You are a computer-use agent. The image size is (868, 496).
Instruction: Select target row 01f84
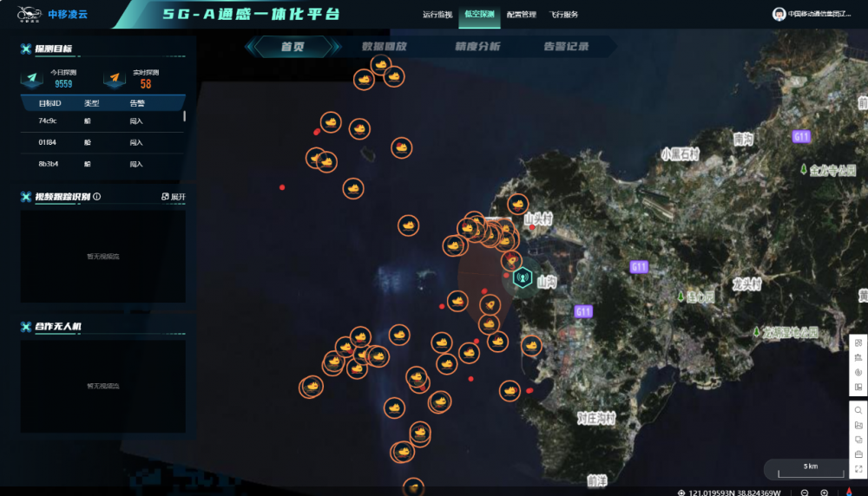[102, 143]
